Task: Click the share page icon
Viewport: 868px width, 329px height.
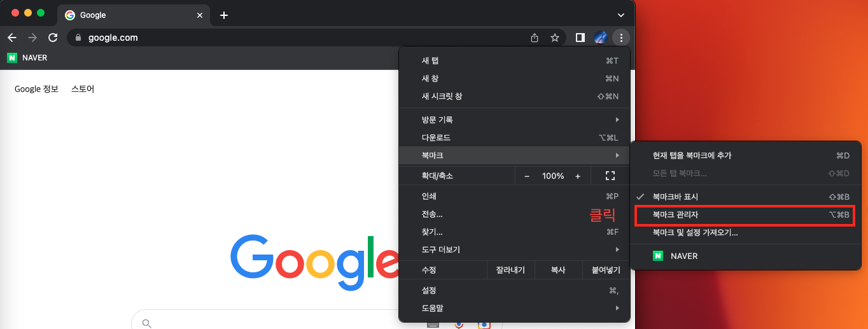Action: (x=535, y=38)
